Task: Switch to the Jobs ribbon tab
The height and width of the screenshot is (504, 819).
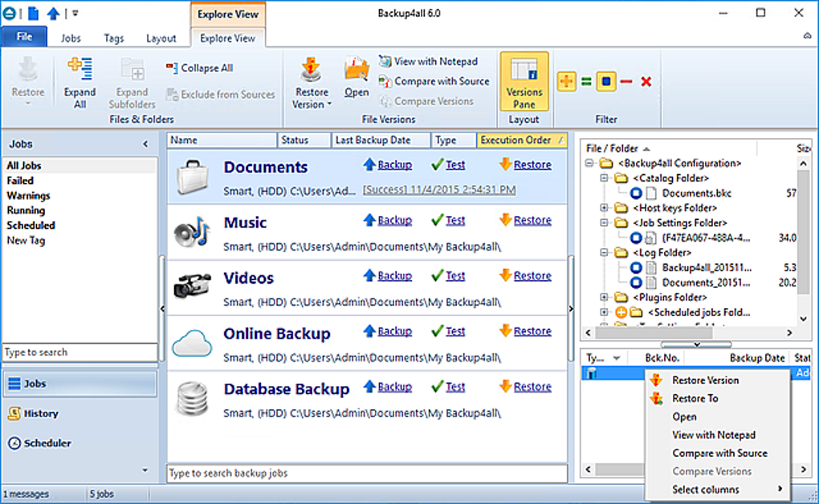Action: click(x=71, y=39)
